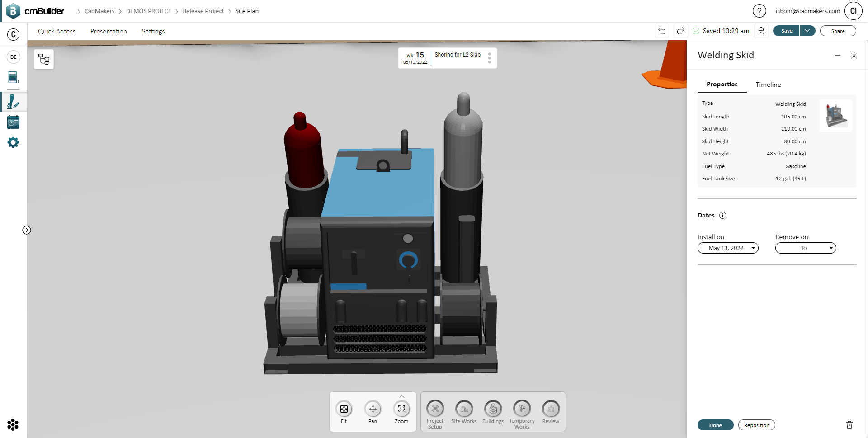Delete the Welding Skid with trash icon
Image resolution: width=868 pixels, height=438 pixels.
pyautogui.click(x=849, y=425)
